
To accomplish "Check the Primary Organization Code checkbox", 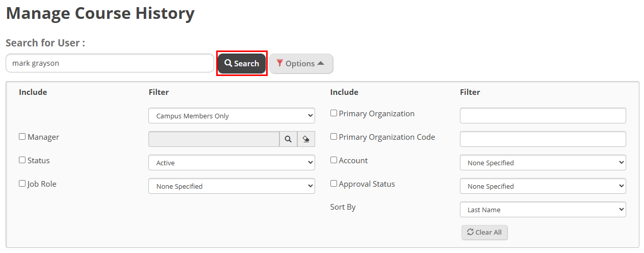I will pyautogui.click(x=333, y=137).
